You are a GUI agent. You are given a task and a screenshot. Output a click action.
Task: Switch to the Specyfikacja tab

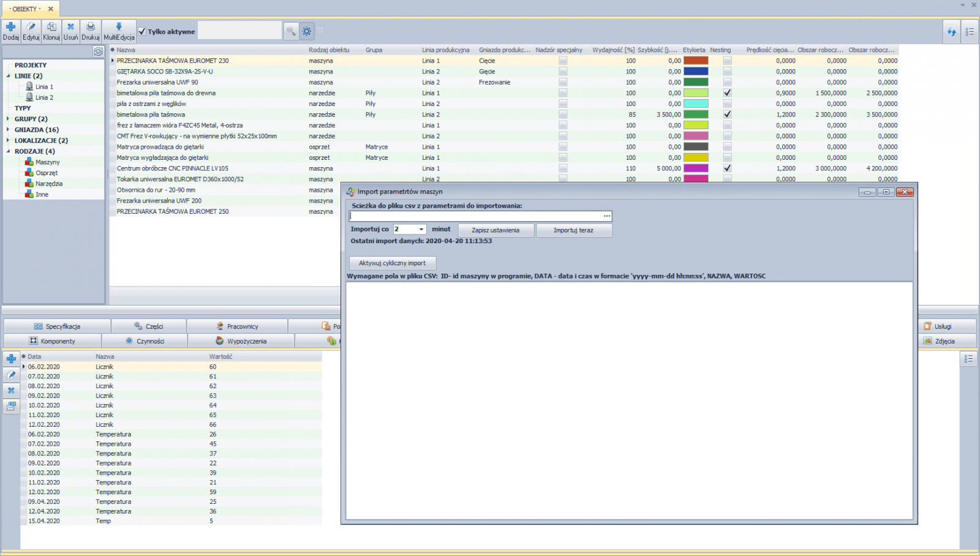click(57, 326)
